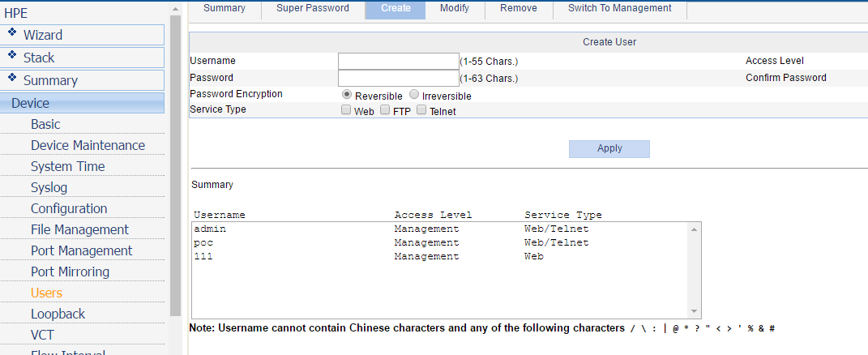Collapse the Device menu section
Screen dimensions: 868x355
[x=82, y=103]
